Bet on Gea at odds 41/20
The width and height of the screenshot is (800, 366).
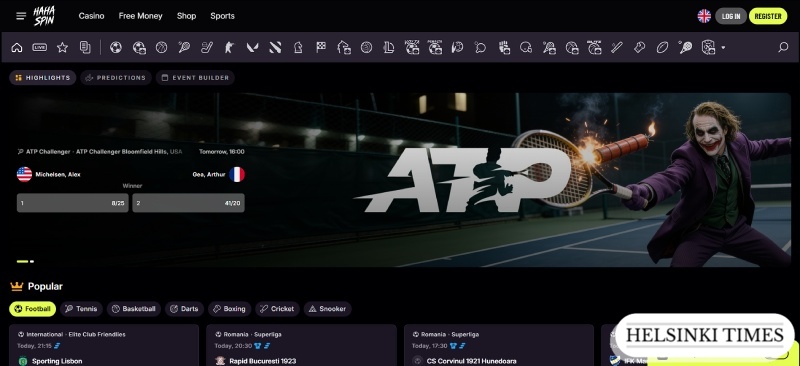pyautogui.click(x=188, y=203)
